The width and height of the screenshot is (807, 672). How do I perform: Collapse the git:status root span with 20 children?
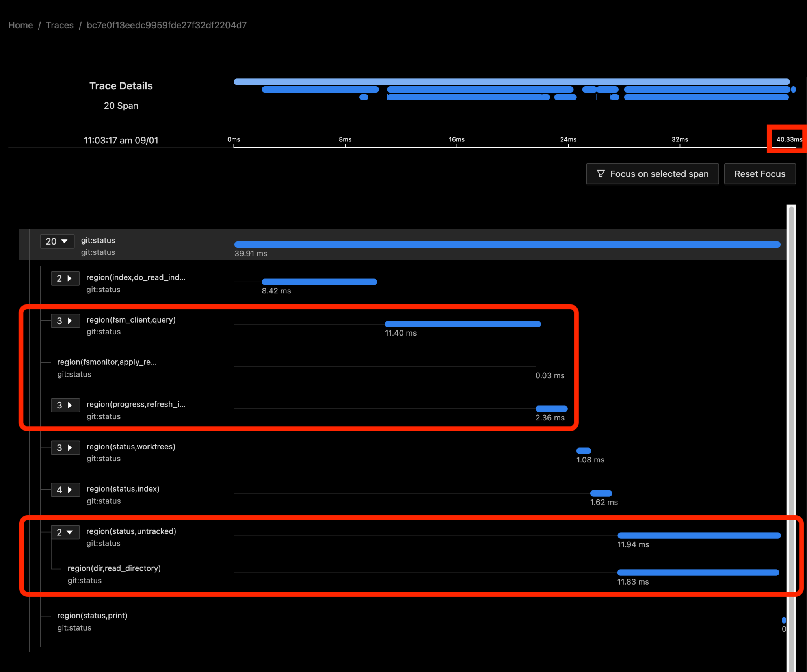57,241
